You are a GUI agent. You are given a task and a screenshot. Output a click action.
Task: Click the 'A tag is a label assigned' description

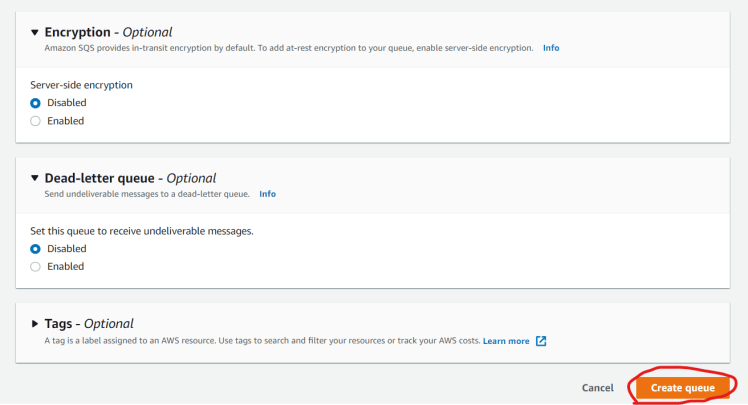point(262,341)
